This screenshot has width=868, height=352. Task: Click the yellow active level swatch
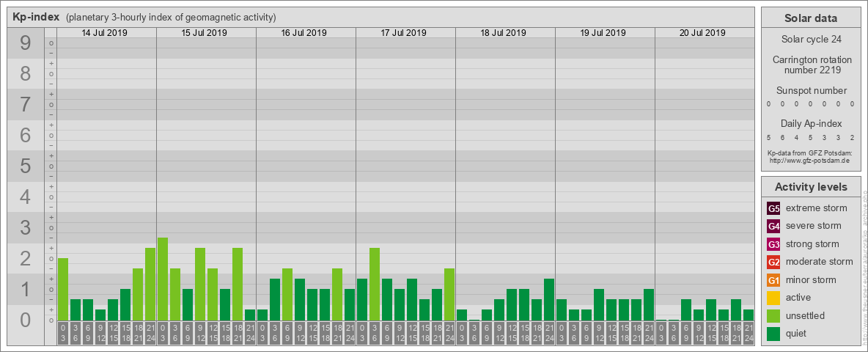pos(774,298)
